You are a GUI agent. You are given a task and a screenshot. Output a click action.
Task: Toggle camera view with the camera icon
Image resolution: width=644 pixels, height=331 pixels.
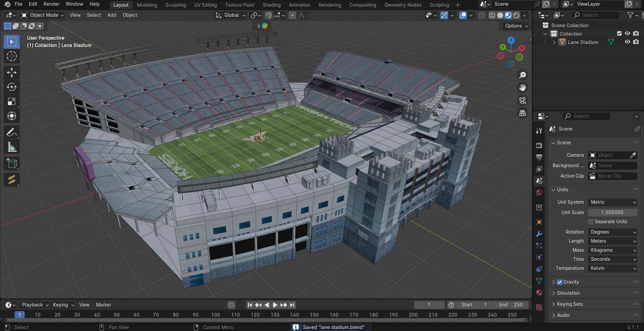523,100
